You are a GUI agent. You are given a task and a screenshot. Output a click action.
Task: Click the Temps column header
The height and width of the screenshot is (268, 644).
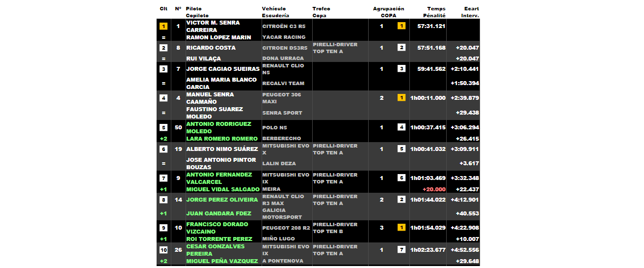(x=436, y=9)
